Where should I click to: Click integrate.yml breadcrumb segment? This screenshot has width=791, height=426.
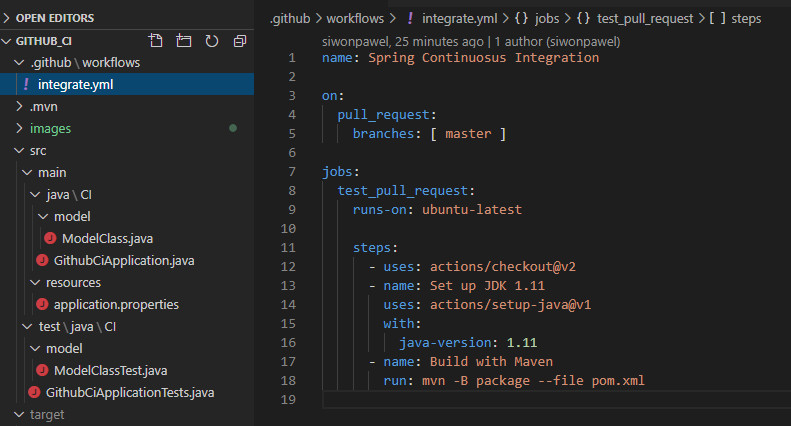pos(460,19)
